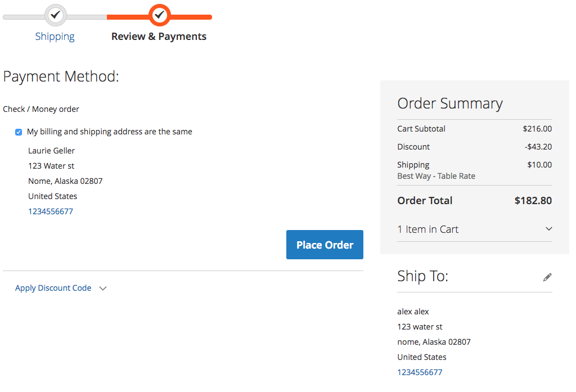Click the Review & Payments step checkmark circle
Image resolution: width=576 pixels, height=392 pixels.
[x=159, y=15]
